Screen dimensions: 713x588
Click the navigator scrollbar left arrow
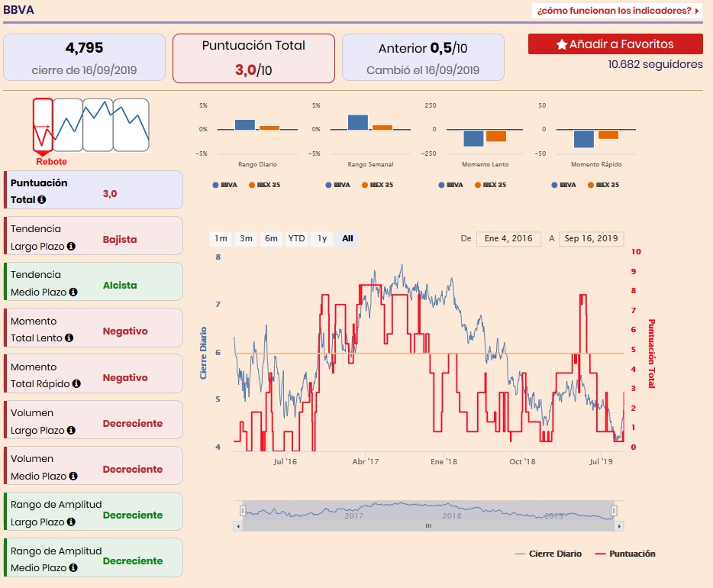click(x=238, y=526)
